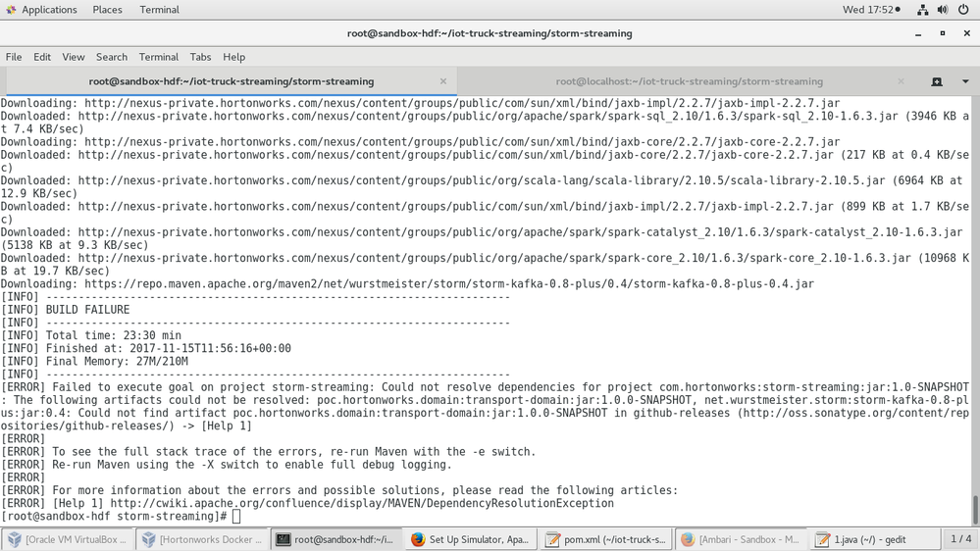
Task: Open the Edit menu
Action: tap(42, 57)
